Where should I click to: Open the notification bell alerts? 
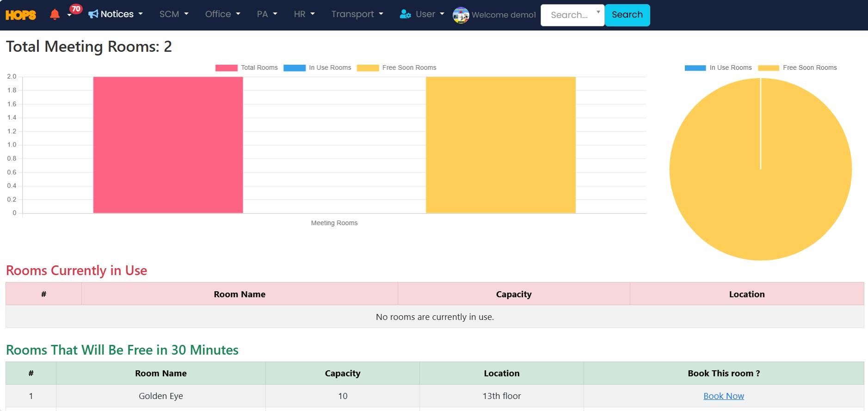55,14
